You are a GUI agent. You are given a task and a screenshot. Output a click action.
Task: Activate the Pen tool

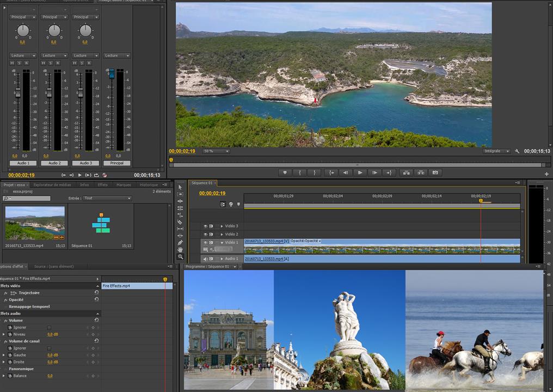tap(180, 243)
